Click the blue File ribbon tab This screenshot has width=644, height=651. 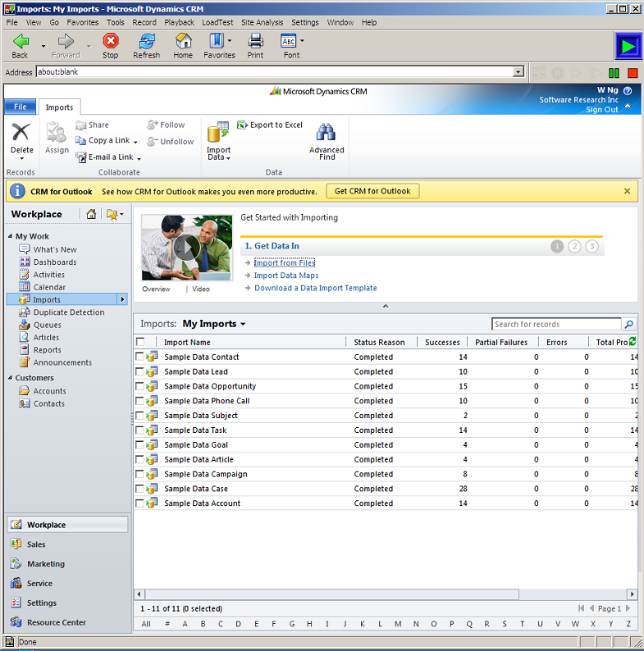click(20, 107)
